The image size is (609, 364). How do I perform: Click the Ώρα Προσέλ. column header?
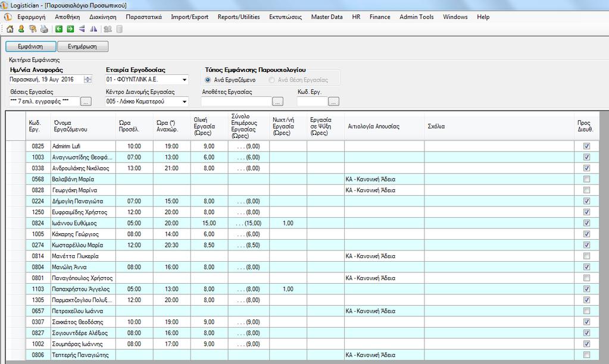click(x=135, y=126)
